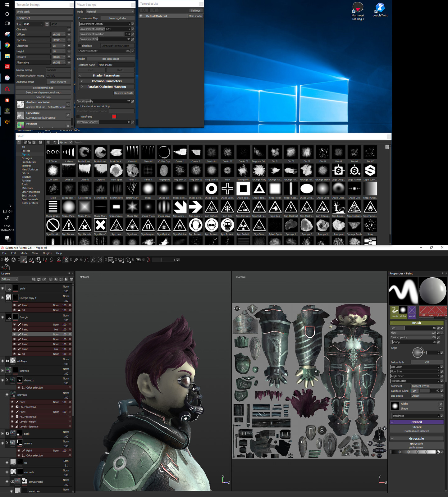Remove the Ambient occlusion additional map

coord(68,104)
